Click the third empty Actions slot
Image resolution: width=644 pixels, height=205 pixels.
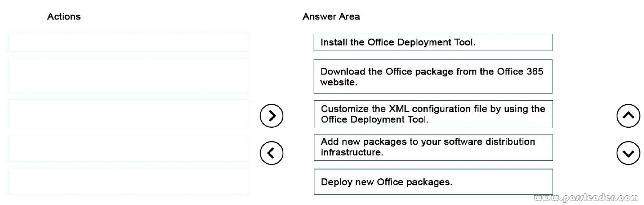point(128,114)
